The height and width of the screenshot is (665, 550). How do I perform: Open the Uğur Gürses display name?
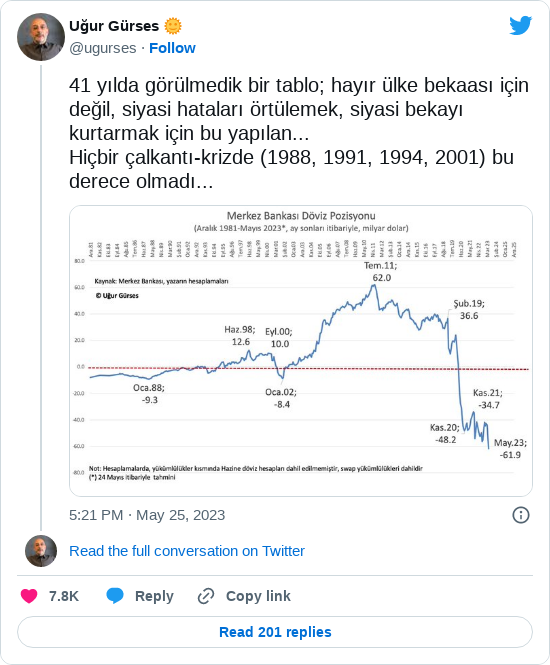click(x=114, y=26)
